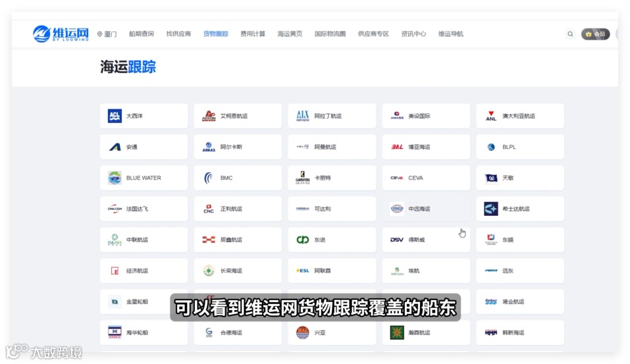Open the search magnifier icon in header
This screenshot has width=630, height=364.
(x=570, y=34)
